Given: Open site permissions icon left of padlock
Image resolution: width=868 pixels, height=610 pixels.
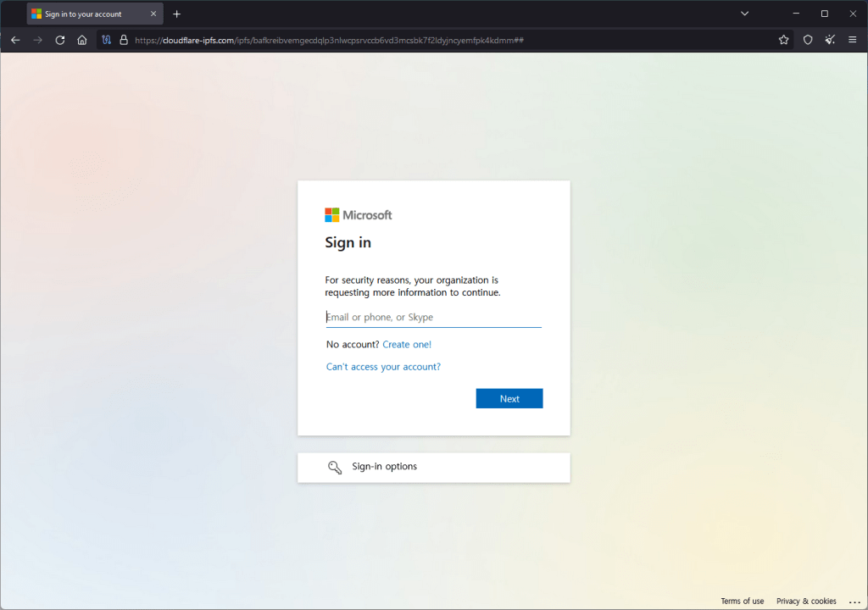Looking at the screenshot, I should tap(107, 40).
